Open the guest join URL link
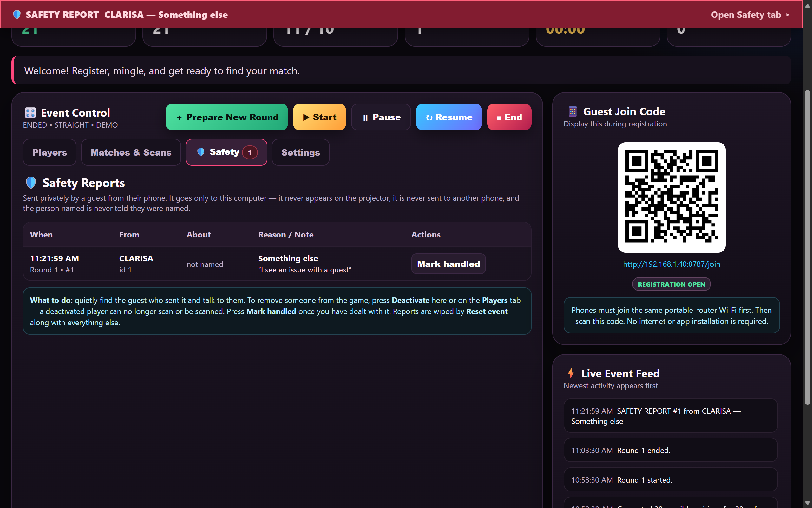Viewport: 812px width, 508px height. click(671, 264)
